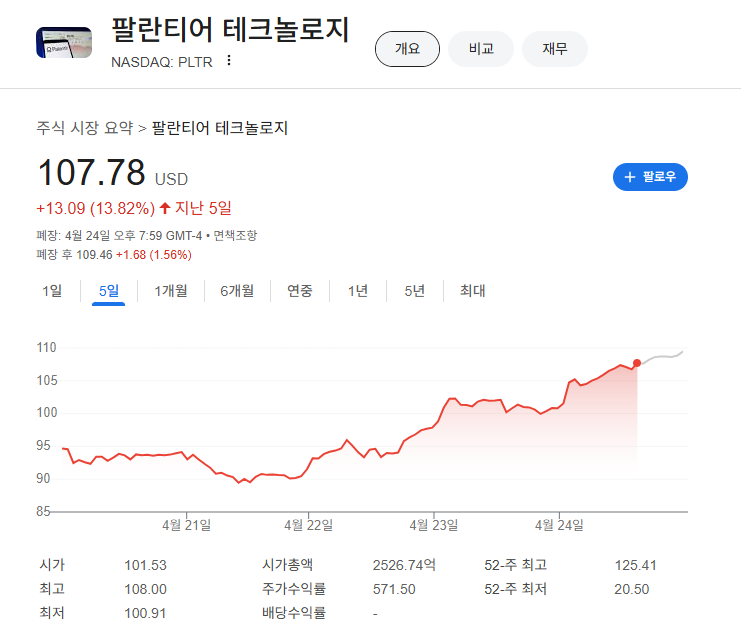Select the 연중 year-to-date range

point(300,291)
